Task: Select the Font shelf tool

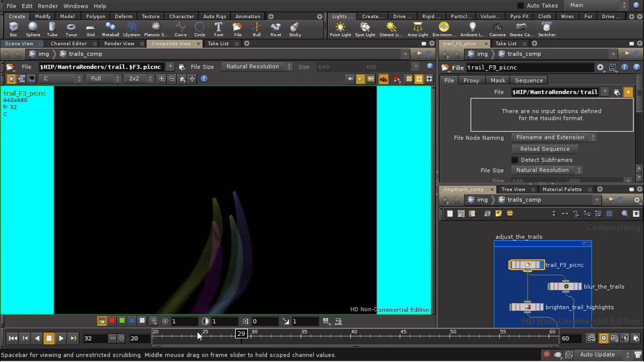Action: [218, 29]
